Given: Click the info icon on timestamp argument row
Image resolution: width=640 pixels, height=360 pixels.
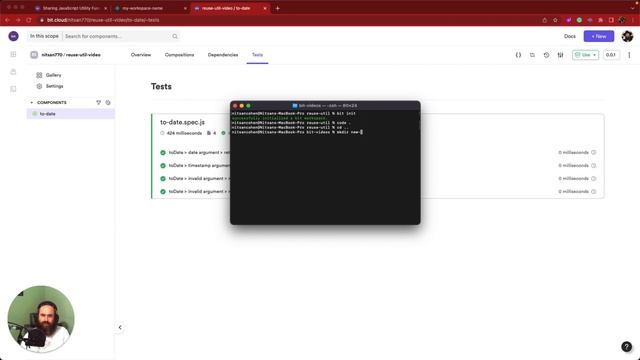Looking at the screenshot, I should (593, 165).
